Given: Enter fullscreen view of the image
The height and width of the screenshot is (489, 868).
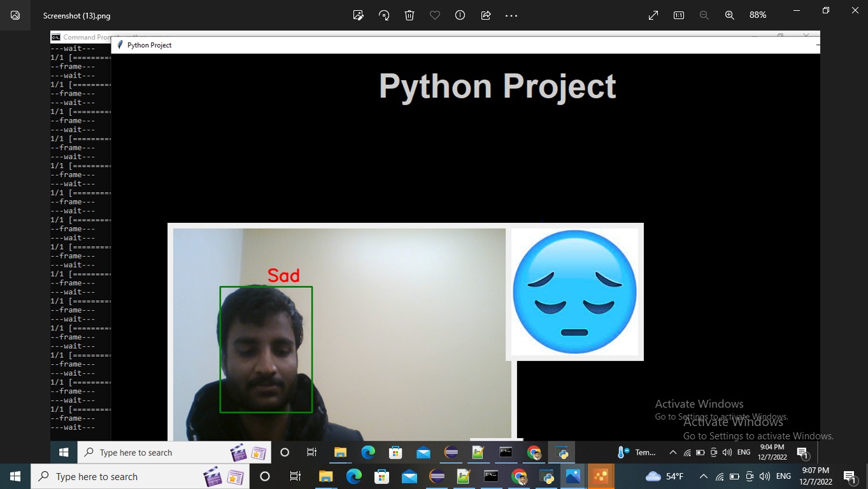Looking at the screenshot, I should point(653,15).
